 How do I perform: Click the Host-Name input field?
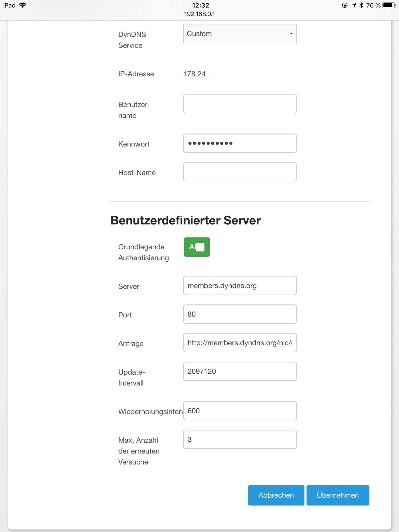[240, 172]
